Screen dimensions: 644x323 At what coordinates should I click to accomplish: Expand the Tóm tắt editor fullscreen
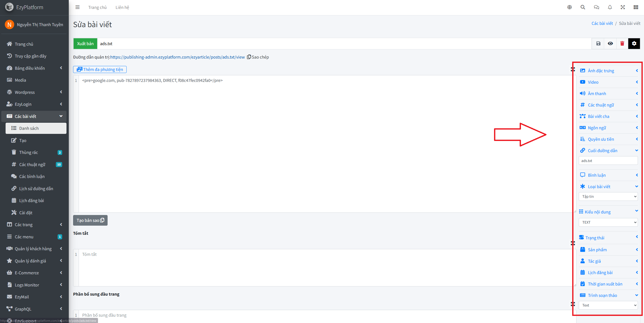coord(573,243)
